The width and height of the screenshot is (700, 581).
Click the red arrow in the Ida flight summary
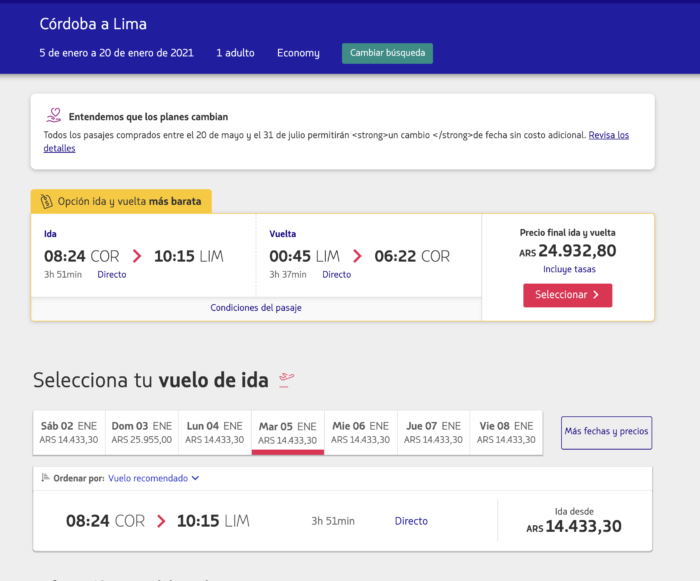pyautogui.click(x=137, y=257)
